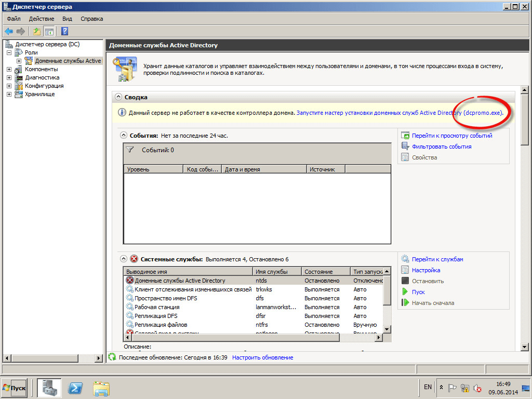Expand the Компоненты tree node

tap(9, 69)
